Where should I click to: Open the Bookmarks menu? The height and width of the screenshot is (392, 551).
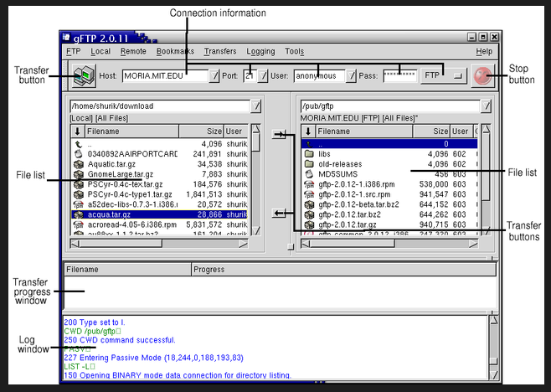pos(175,51)
